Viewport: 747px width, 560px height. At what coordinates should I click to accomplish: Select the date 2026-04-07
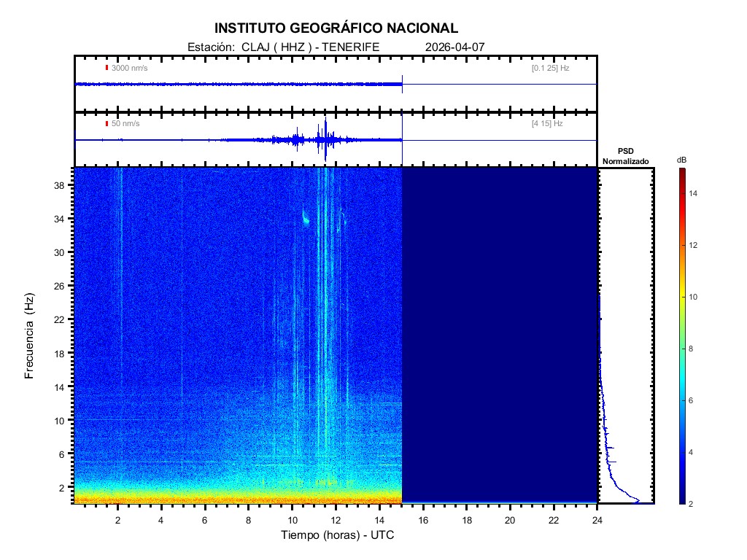point(454,47)
